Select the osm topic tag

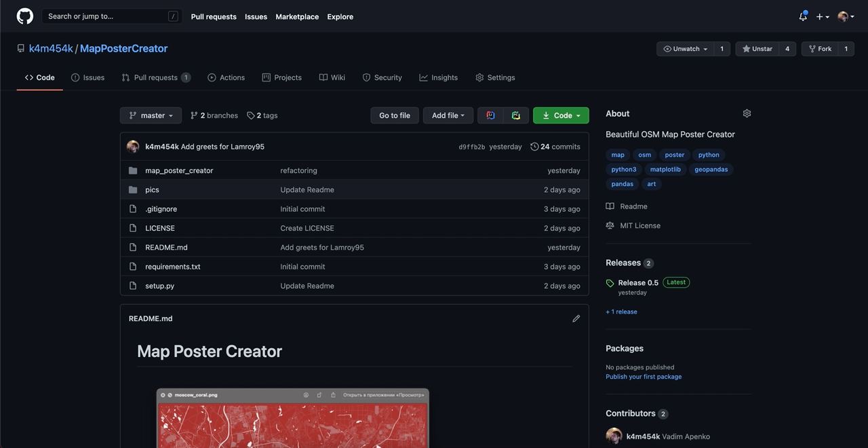point(644,155)
